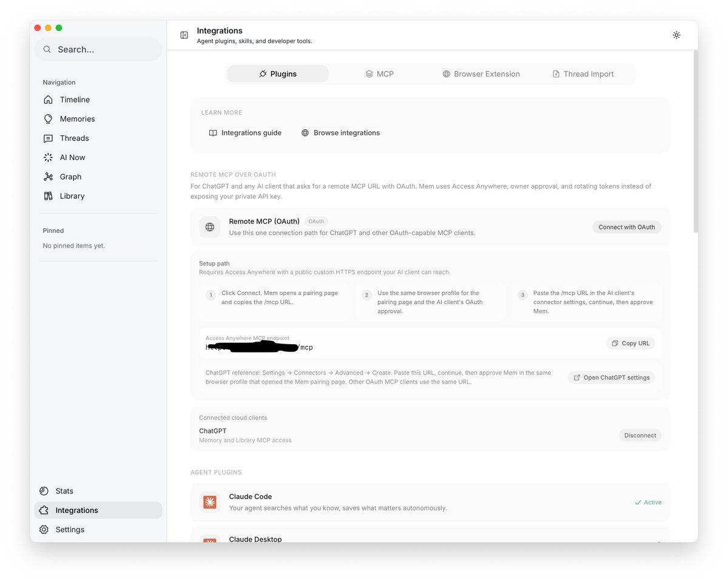Open Settings from the sidebar
Screen dimensions: 728x582
[98, 530]
